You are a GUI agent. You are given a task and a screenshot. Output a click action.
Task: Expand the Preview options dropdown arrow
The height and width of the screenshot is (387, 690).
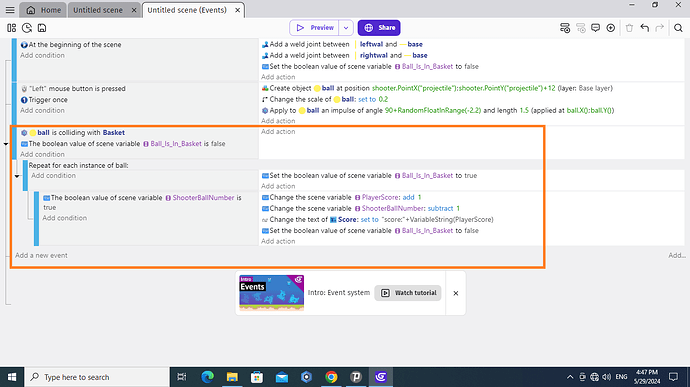pyautogui.click(x=346, y=28)
